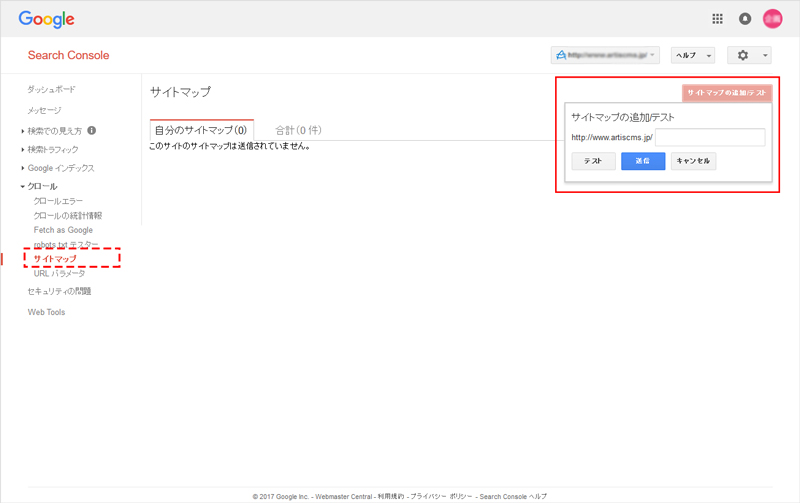This screenshot has width=800, height=503.
Task: Open プライバシー ポリシー footer link
Action: coord(441,496)
